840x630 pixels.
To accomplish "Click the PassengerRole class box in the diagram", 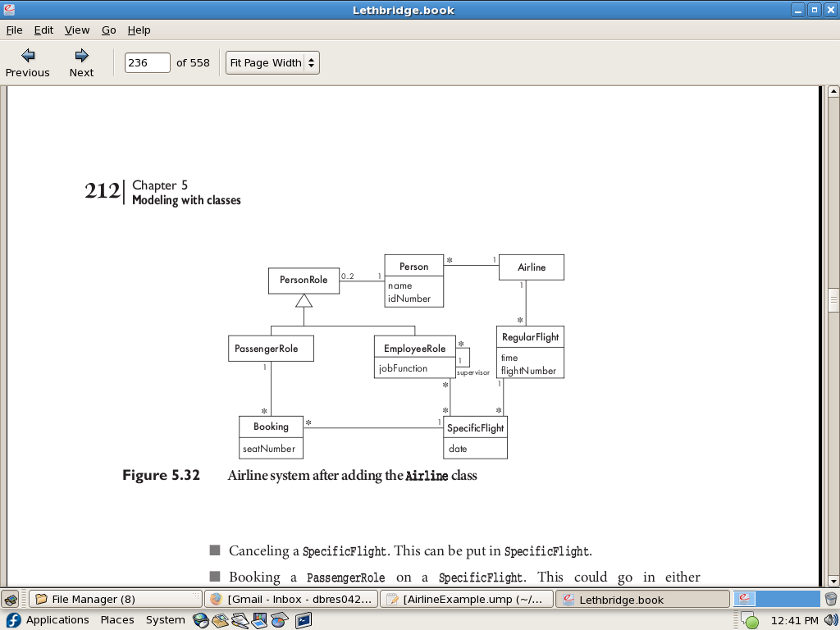I will [271, 349].
